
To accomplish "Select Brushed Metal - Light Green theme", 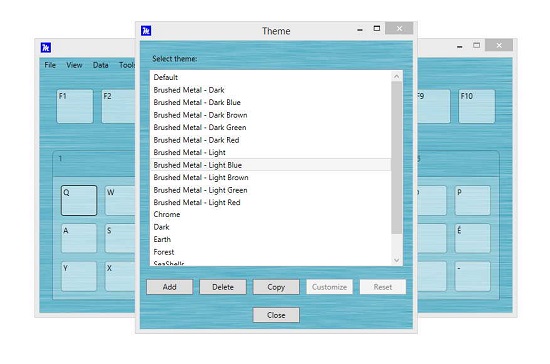I will click(x=270, y=190).
